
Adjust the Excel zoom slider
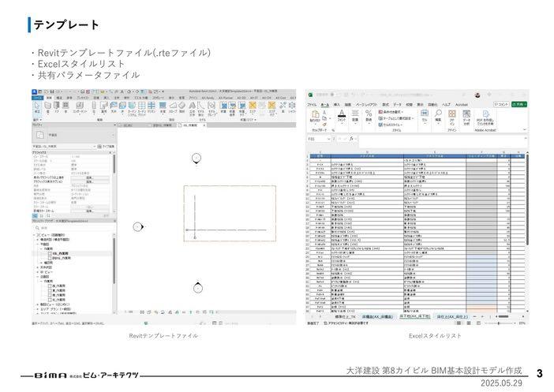tap(499, 323)
